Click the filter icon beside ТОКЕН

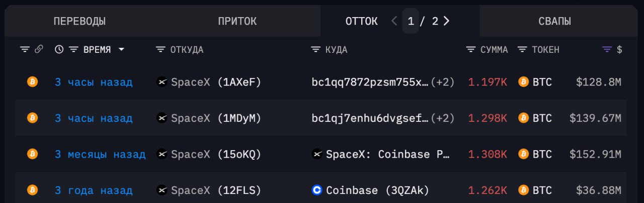(523, 49)
